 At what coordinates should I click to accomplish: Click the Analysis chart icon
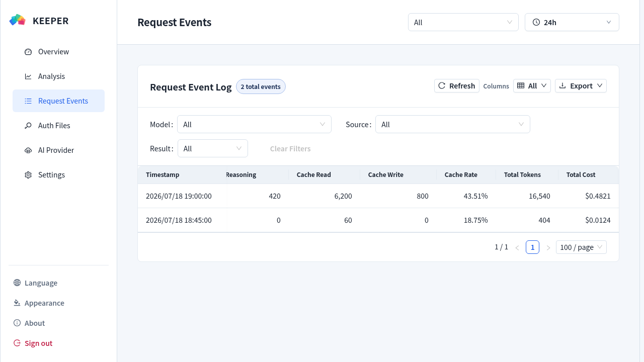[28, 76]
